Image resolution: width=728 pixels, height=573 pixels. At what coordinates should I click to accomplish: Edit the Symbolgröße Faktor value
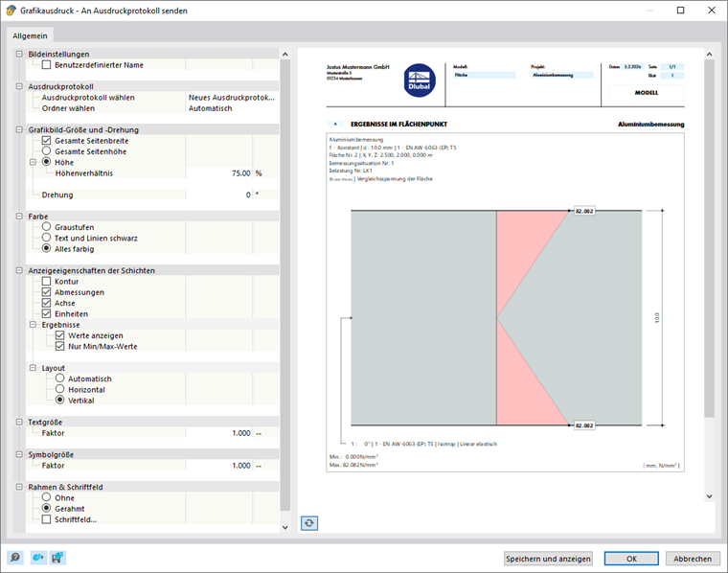click(219, 466)
